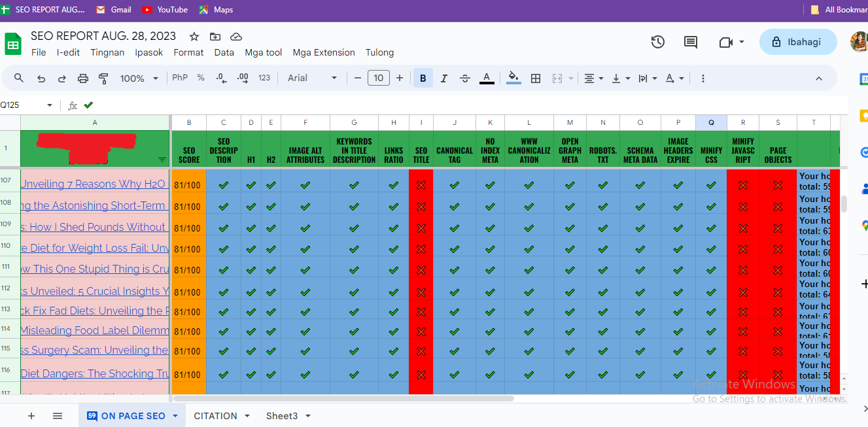
Task: Open the Tingnan menu
Action: (x=107, y=52)
